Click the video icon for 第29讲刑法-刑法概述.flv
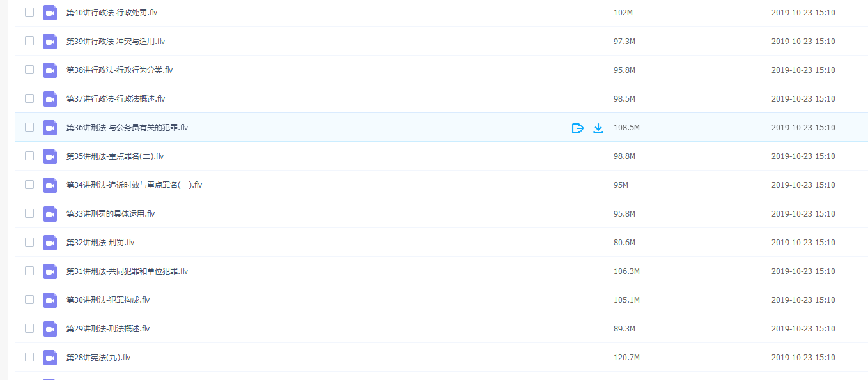The image size is (868, 380). [x=50, y=329]
